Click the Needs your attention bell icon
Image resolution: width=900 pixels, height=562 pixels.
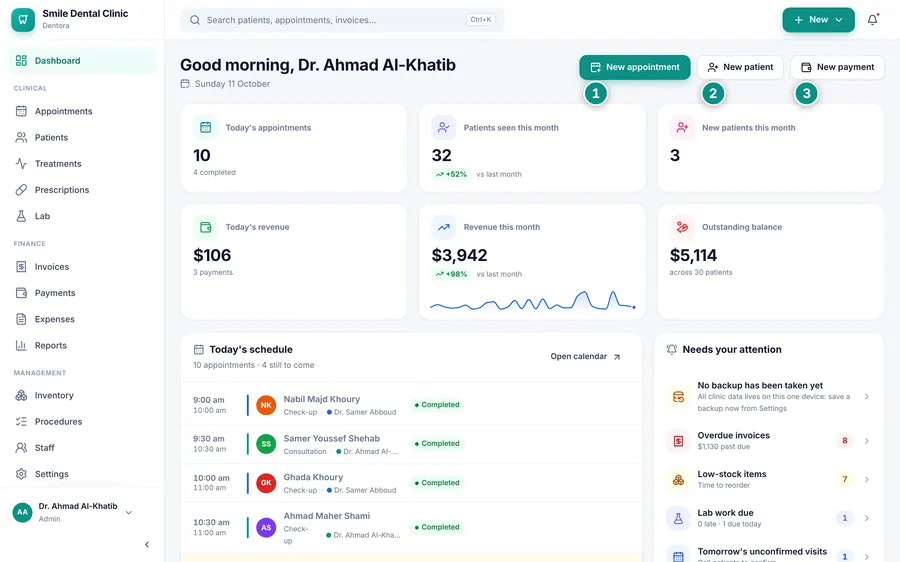point(672,350)
